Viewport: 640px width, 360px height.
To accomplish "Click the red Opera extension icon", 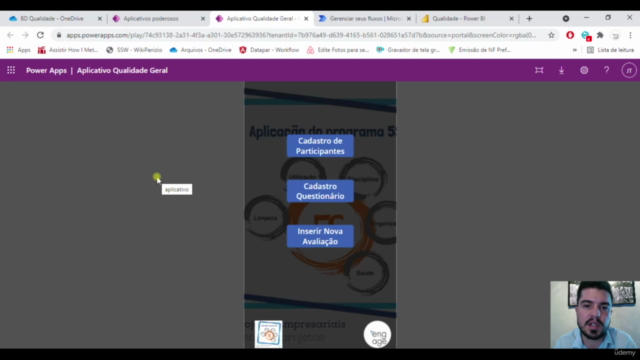I will (x=570, y=36).
